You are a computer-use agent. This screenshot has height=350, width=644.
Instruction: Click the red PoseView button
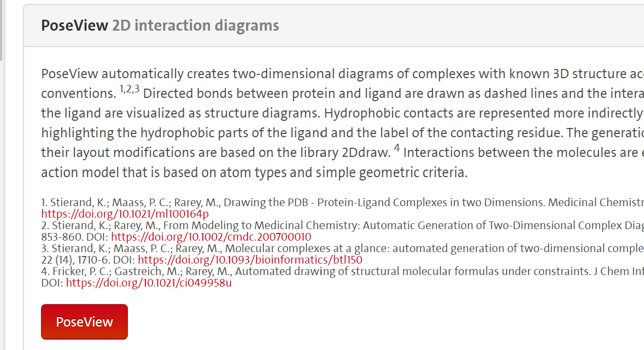pos(84,322)
